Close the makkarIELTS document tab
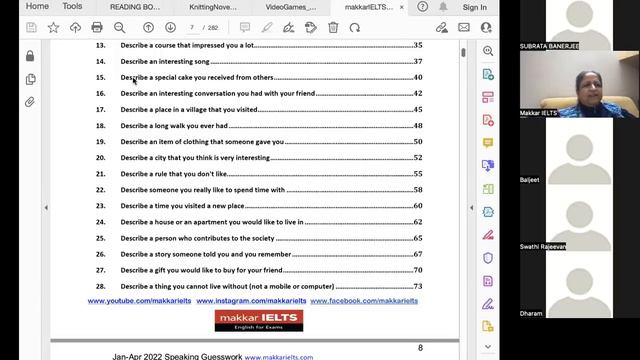 coord(402,7)
